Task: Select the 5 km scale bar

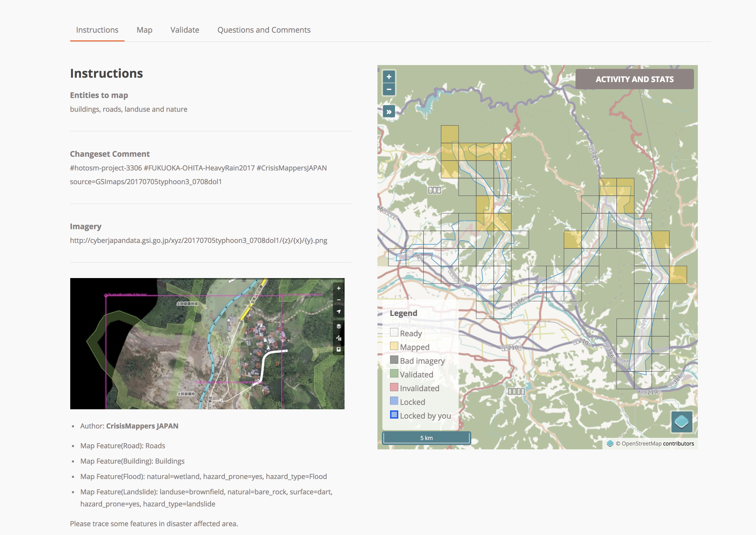Action: [x=426, y=438]
